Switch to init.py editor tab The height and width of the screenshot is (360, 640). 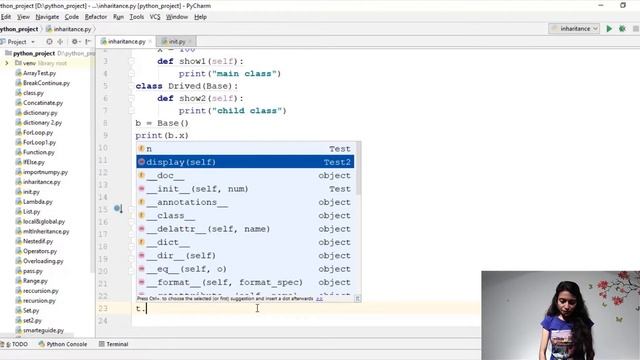coord(177,42)
